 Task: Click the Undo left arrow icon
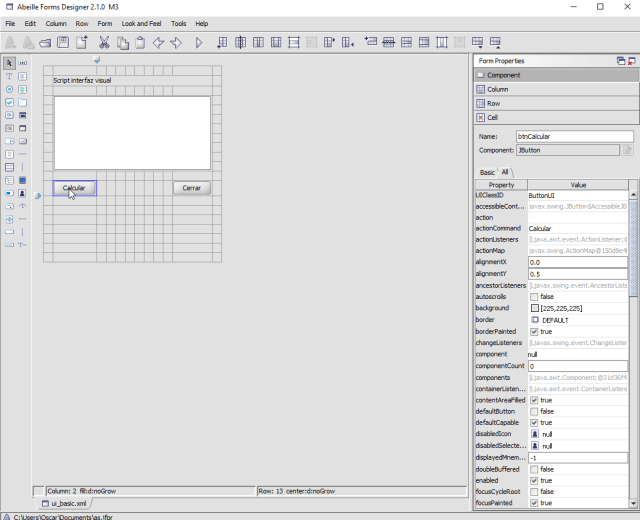click(159, 42)
